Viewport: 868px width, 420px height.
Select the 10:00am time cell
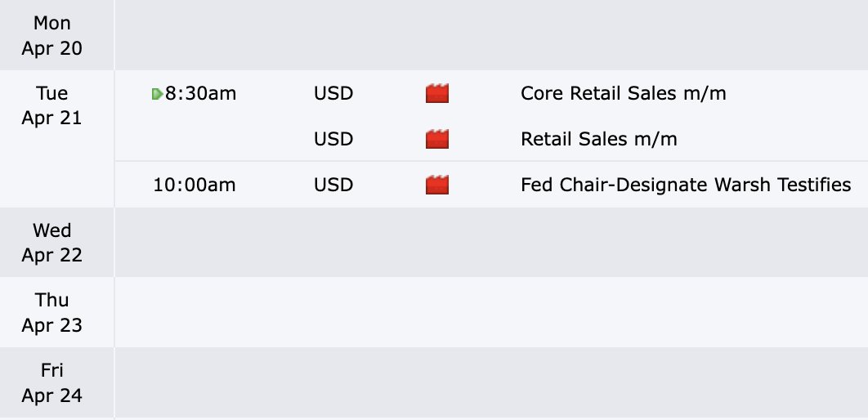(x=195, y=185)
